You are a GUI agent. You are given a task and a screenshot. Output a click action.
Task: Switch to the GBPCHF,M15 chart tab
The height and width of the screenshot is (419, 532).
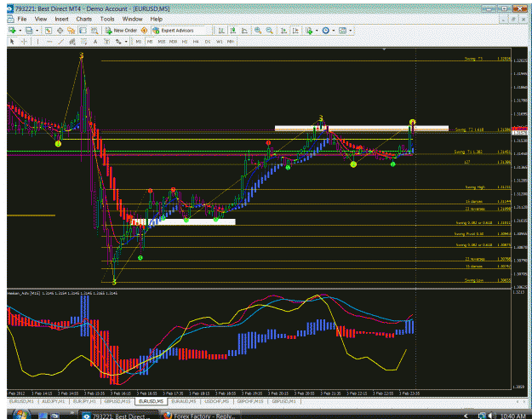[250, 401]
